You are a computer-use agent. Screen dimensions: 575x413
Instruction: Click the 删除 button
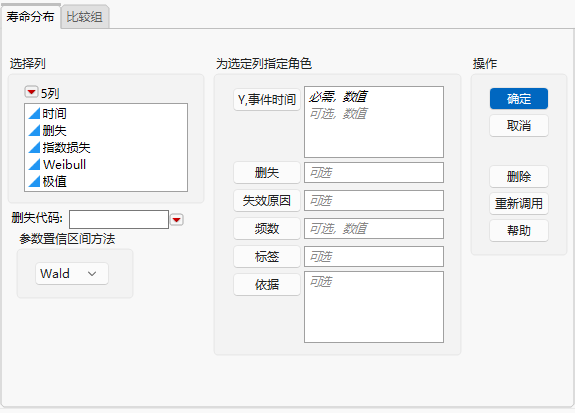coord(519,176)
